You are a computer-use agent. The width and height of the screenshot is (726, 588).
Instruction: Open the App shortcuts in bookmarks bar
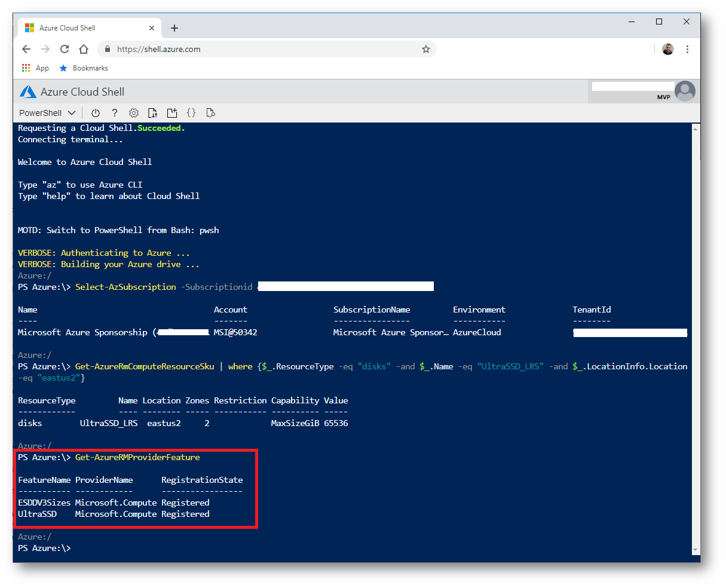pos(35,68)
